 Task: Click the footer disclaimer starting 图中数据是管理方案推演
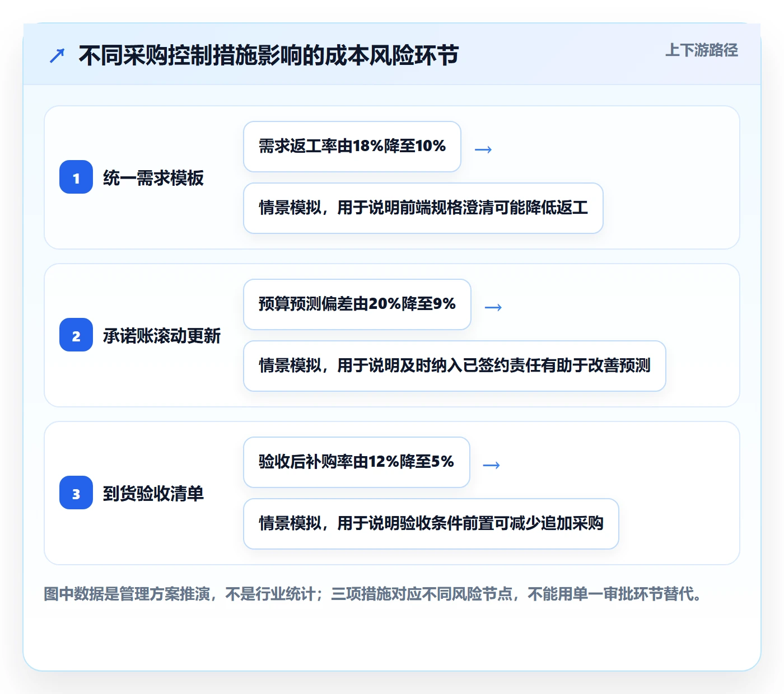tap(373, 594)
